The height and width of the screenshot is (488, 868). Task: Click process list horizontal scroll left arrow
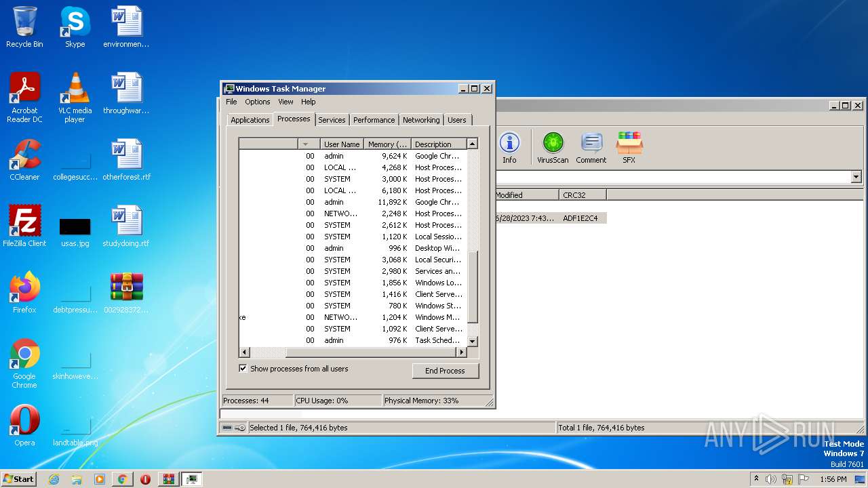[x=245, y=352]
